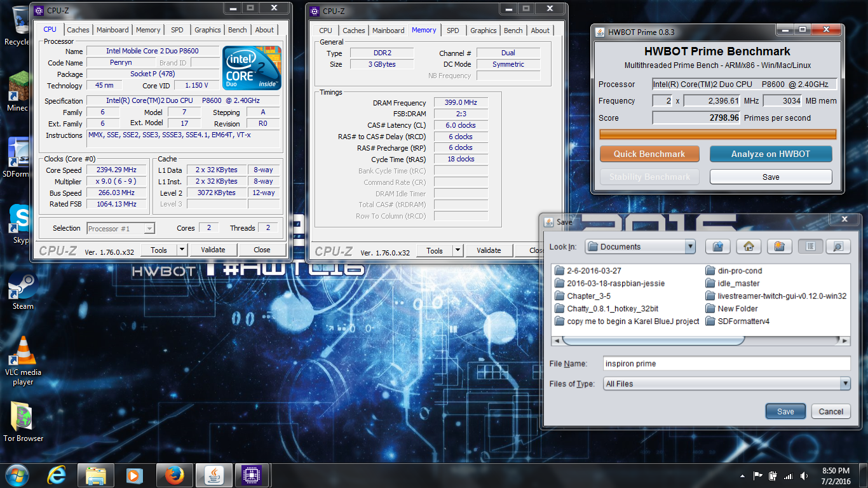Click battery power tray icon
The height and width of the screenshot is (488, 868).
773,476
